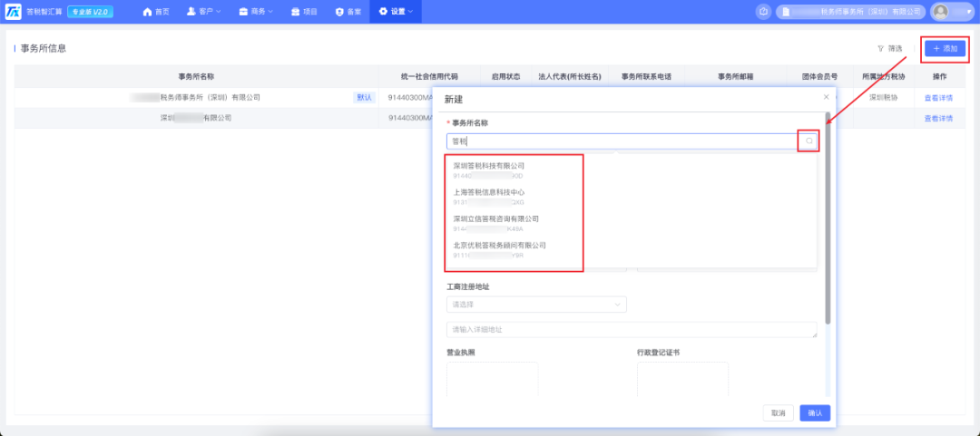The image size is (980, 436).
Task: Click the 事务所名称 column header
Action: (x=196, y=76)
